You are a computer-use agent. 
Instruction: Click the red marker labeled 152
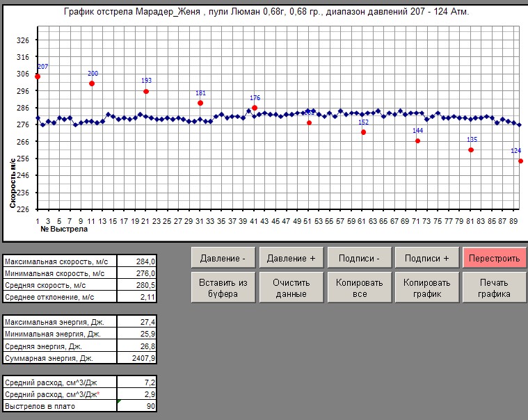tap(363, 132)
